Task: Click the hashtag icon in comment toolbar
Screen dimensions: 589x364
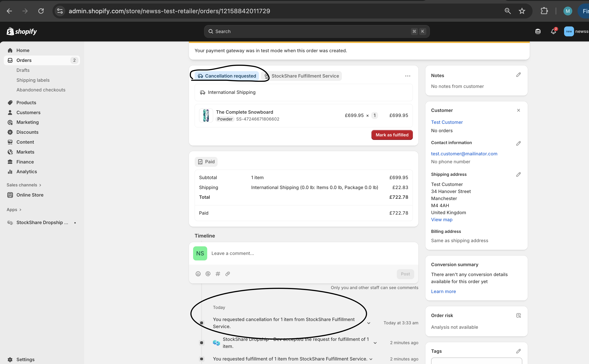Action: click(x=218, y=274)
